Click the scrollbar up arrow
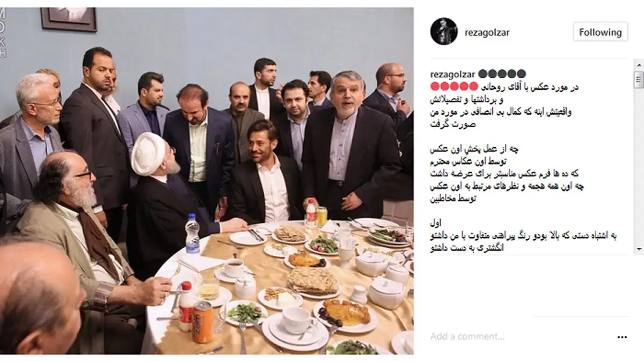The image size is (644, 362). 639,65
